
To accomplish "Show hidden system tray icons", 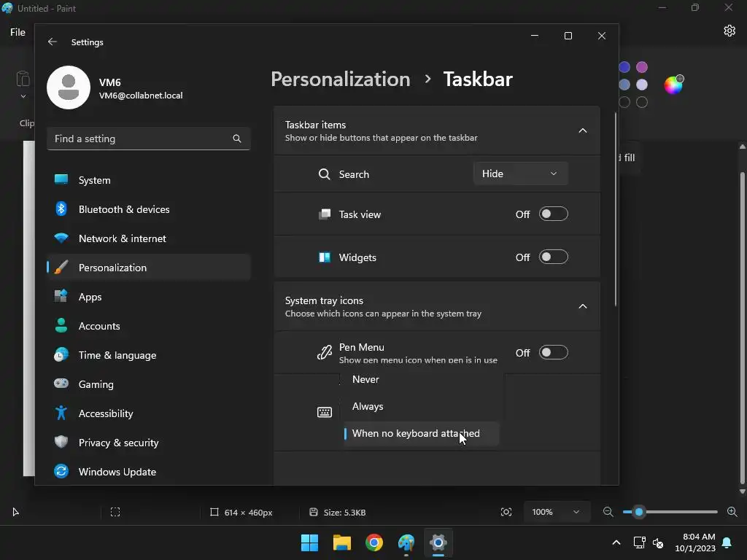I will click(616, 542).
